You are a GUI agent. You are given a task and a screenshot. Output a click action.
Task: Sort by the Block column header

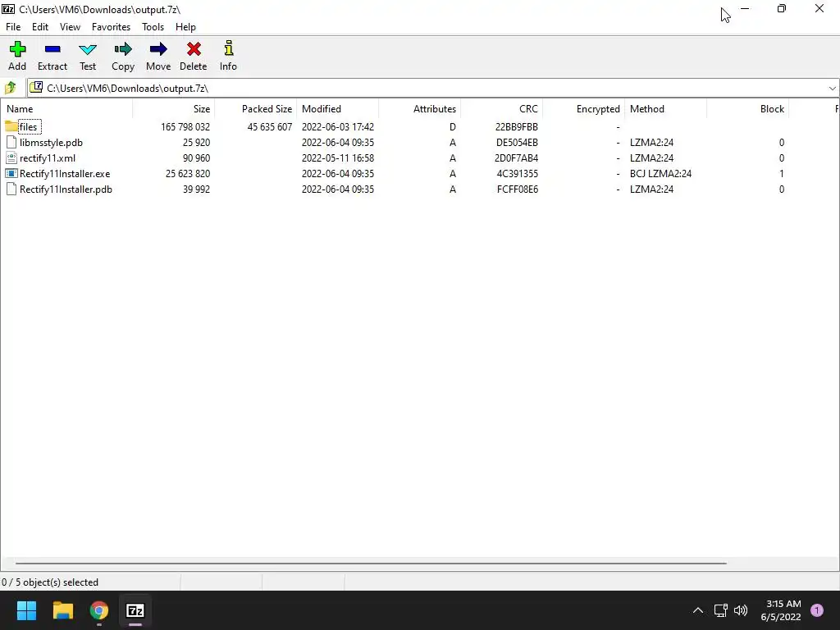(x=747, y=109)
